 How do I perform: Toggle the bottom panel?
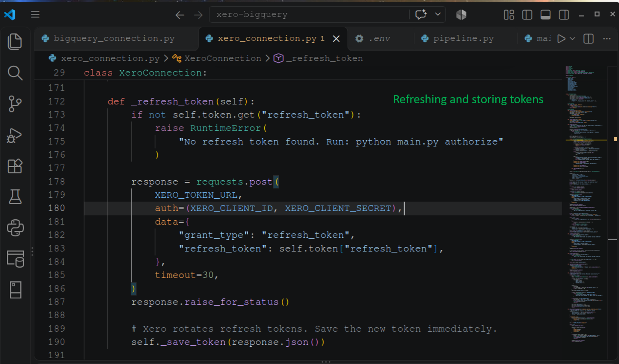tap(545, 15)
